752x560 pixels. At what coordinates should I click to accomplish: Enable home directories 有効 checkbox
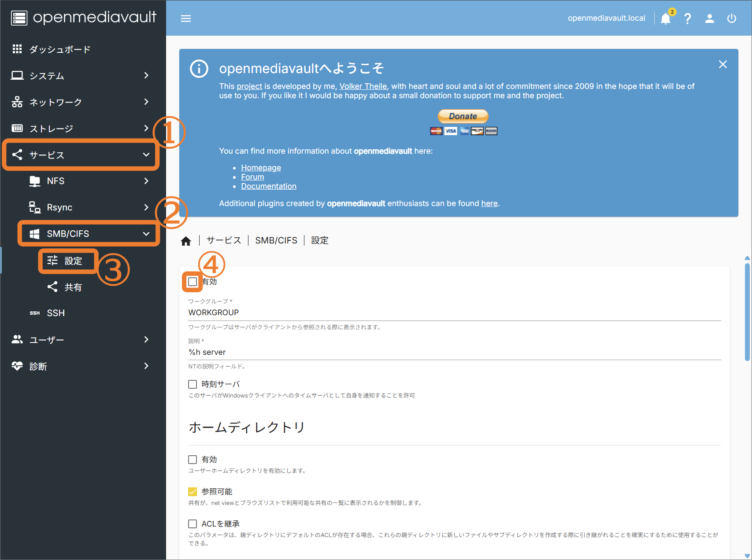[x=193, y=460]
